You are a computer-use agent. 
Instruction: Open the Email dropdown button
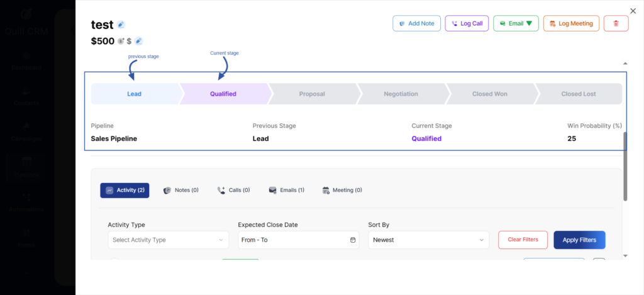[x=516, y=23]
